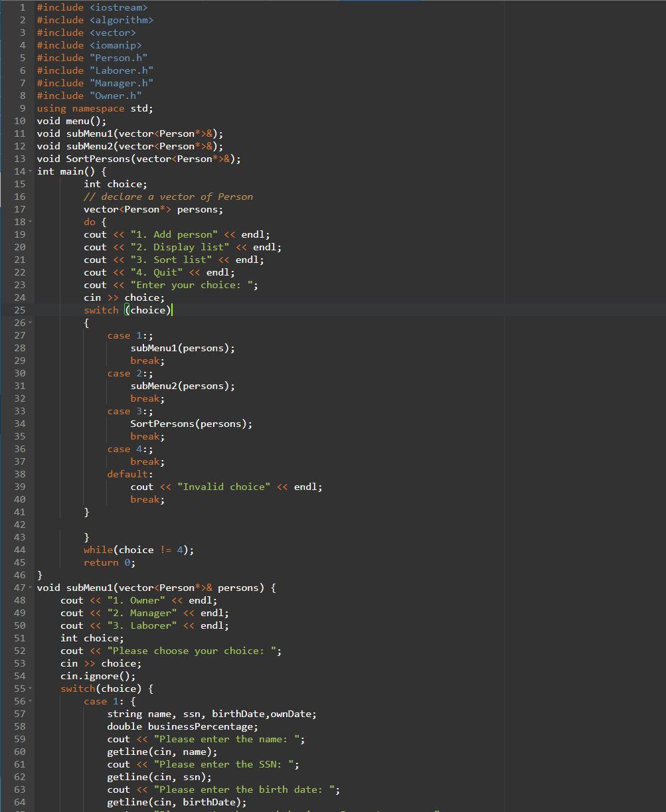
Task: Click the "4. Quit" string
Action: [157, 272]
